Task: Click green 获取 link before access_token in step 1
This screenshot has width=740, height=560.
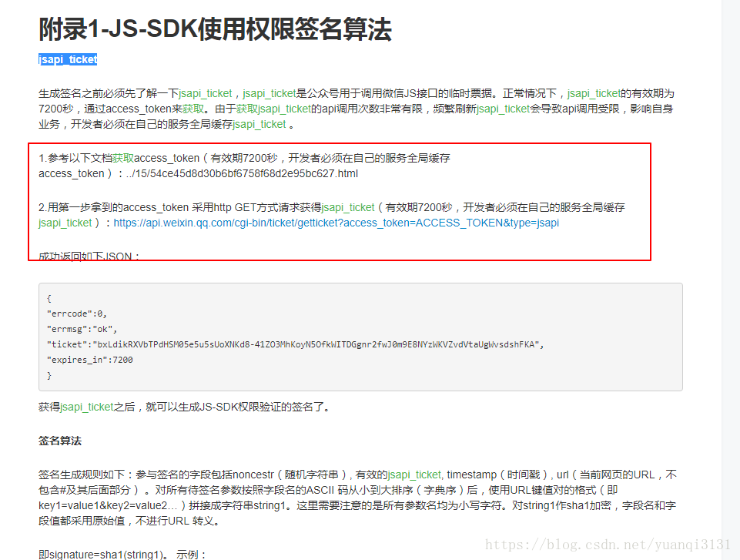Action: coord(123,158)
